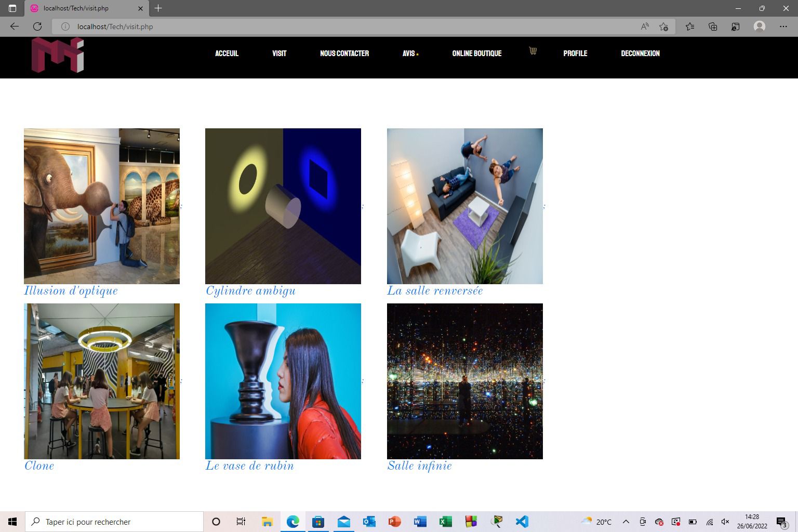Open the tab actions menu button
This screenshot has height=532, width=798.
tap(12, 8)
